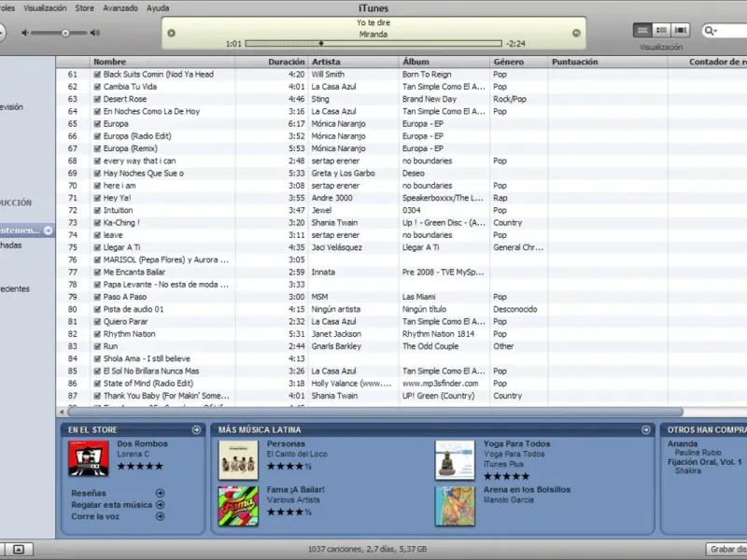Click arrow beside Corre la voz
The width and height of the screenshot is (747, 560).
161,517
